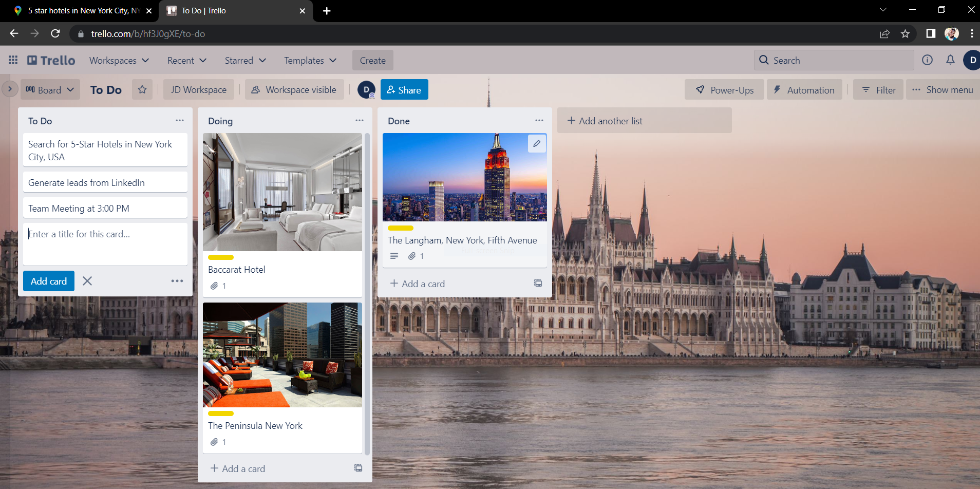Add another list to the board
The image size is (980, 489).
coord(645,121)
